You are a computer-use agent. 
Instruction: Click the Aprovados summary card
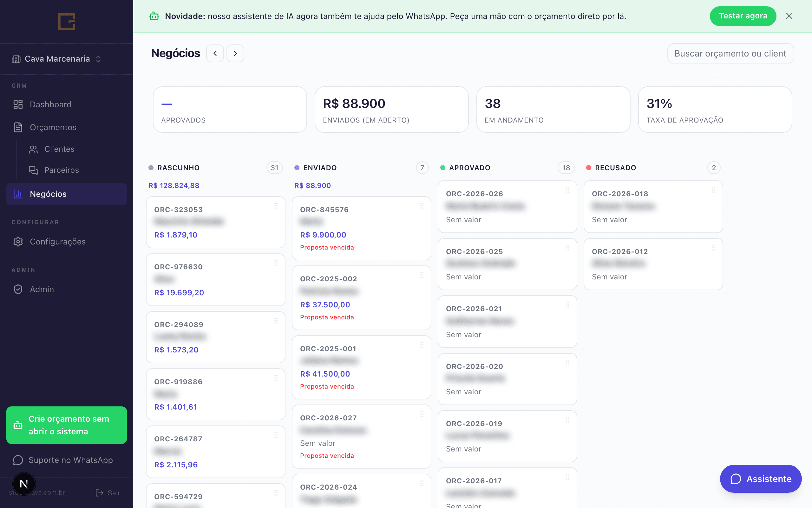click(230, 110)
